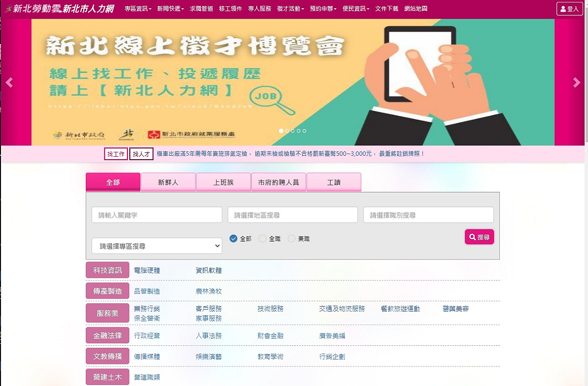
Task: Click the 找工作 button
Action: click(116, 154)
